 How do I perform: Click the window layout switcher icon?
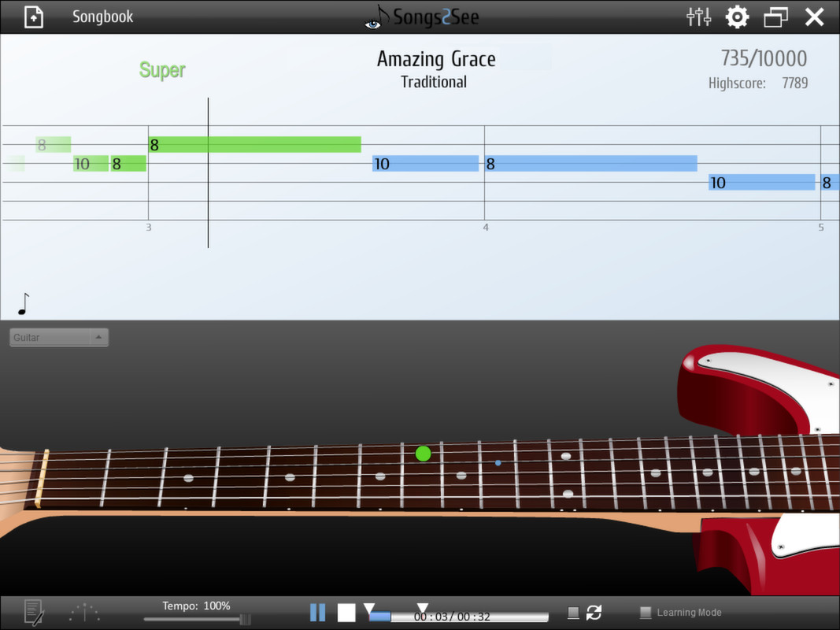[775, 16]
